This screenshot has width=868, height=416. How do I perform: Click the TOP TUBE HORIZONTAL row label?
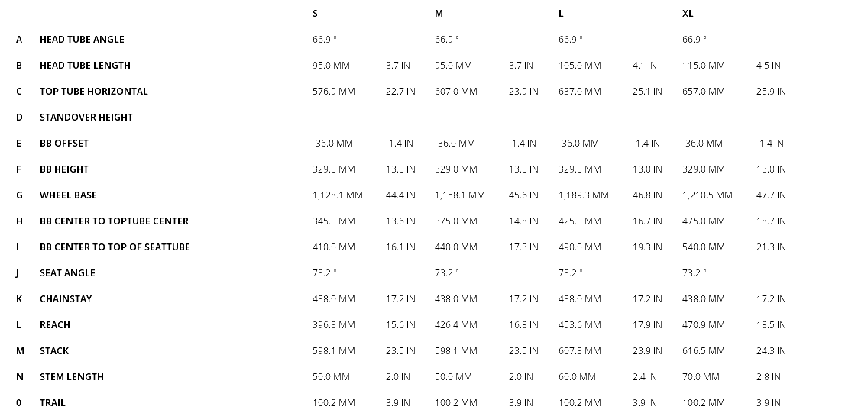(94, 92)
